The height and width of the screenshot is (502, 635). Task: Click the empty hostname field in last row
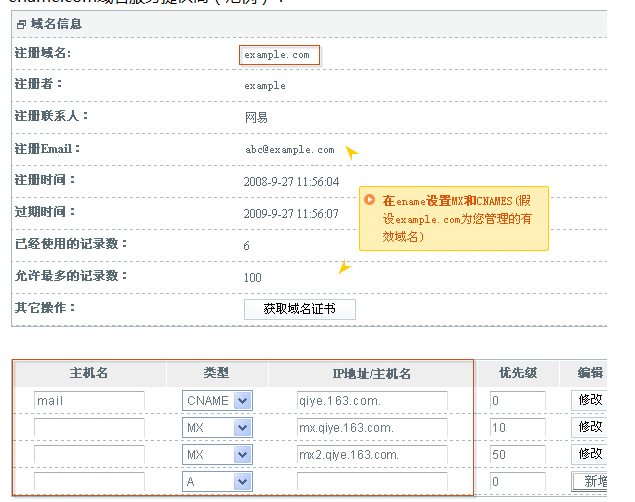[89, 482]
